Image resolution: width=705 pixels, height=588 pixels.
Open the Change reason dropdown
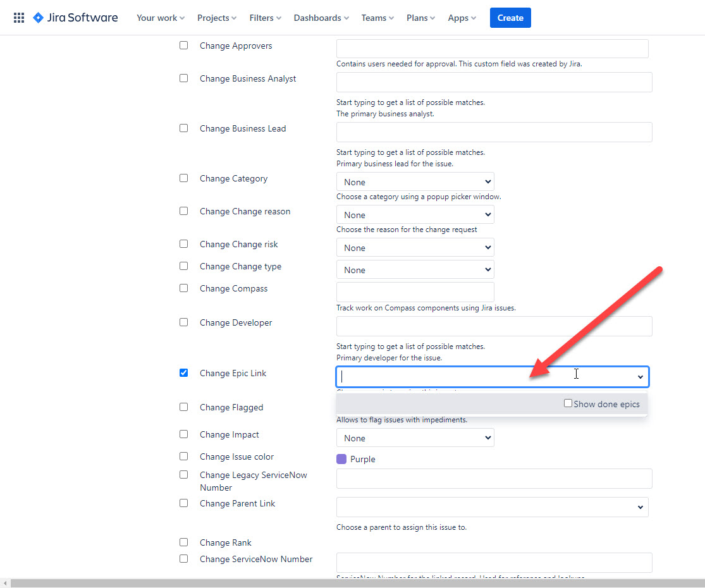tap(415, 214)
